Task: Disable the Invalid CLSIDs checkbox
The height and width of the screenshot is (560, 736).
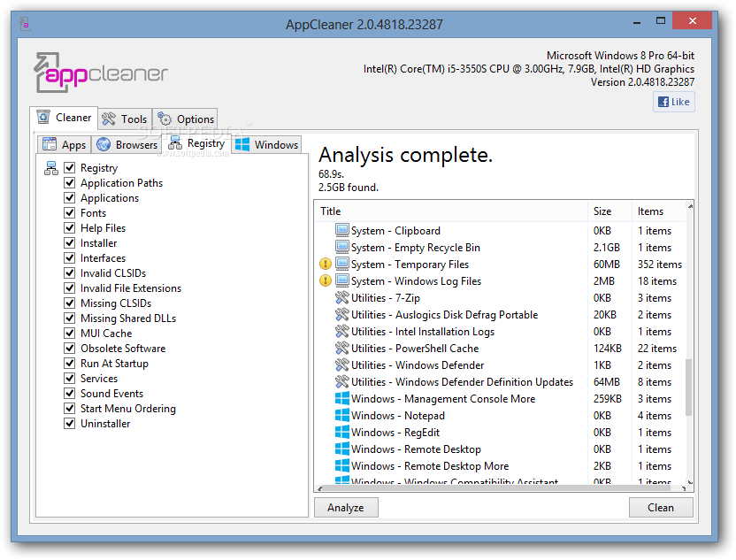Action: coord(70,272)
